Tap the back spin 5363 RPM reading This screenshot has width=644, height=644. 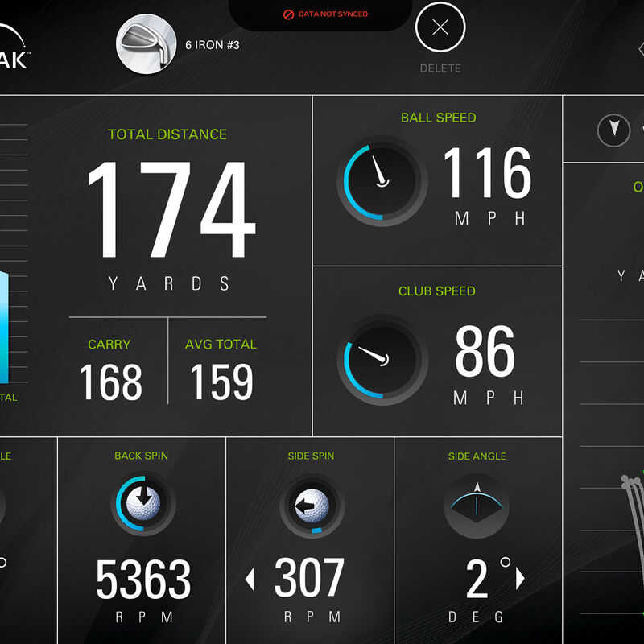[x=143, y=580]
